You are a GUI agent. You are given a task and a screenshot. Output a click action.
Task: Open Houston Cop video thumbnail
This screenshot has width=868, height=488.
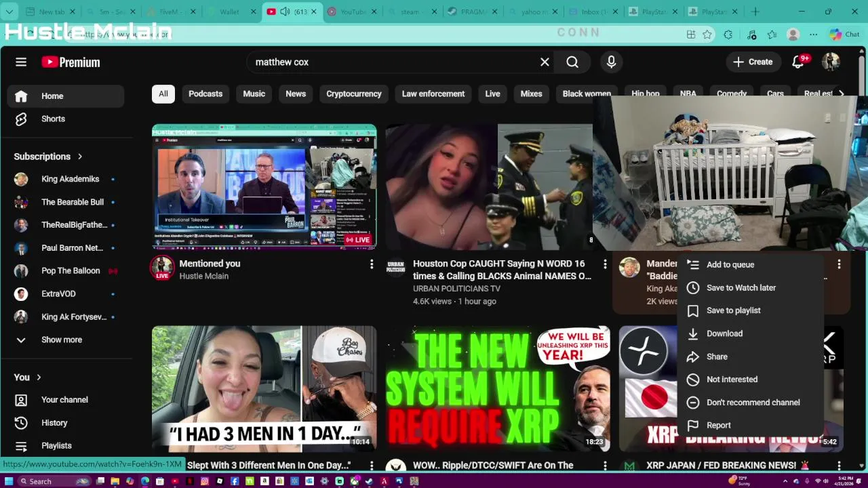(489, 187)
